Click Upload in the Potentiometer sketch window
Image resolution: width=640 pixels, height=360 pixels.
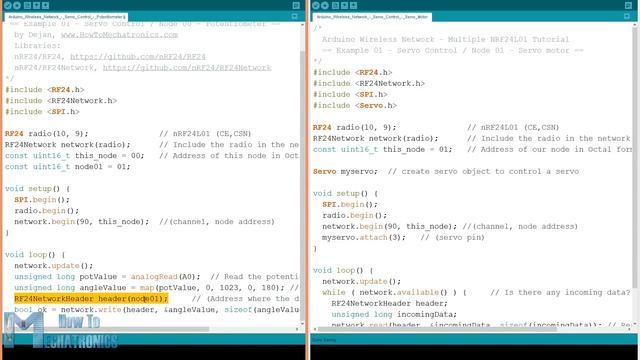point(17,5)
